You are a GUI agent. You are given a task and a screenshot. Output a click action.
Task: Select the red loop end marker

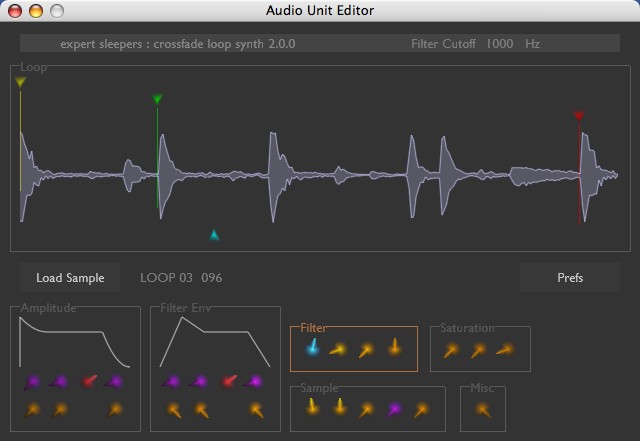579,116
